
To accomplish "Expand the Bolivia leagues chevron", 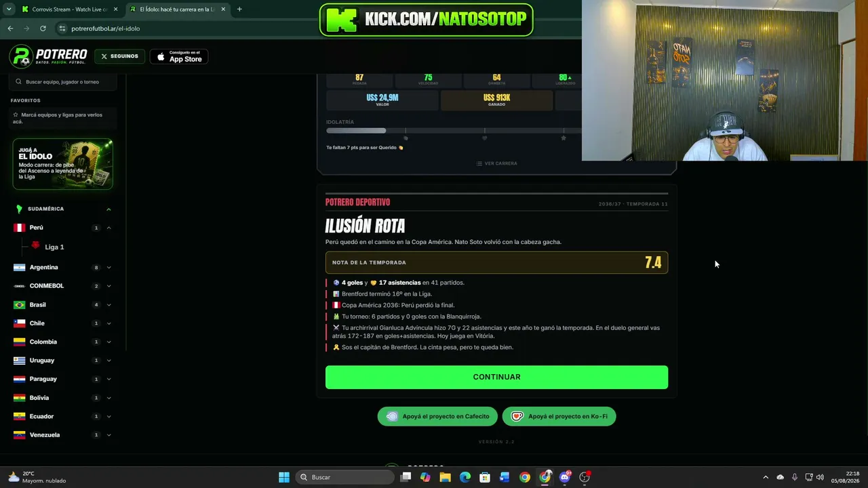I will (108, 398).
